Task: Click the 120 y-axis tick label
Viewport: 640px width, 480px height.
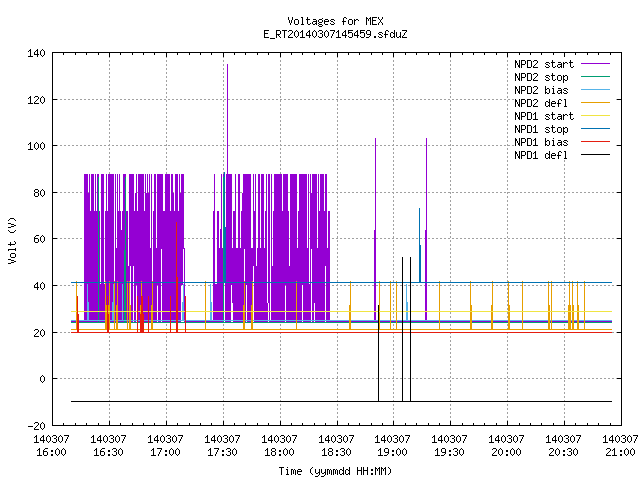Action: click(36, 100)
